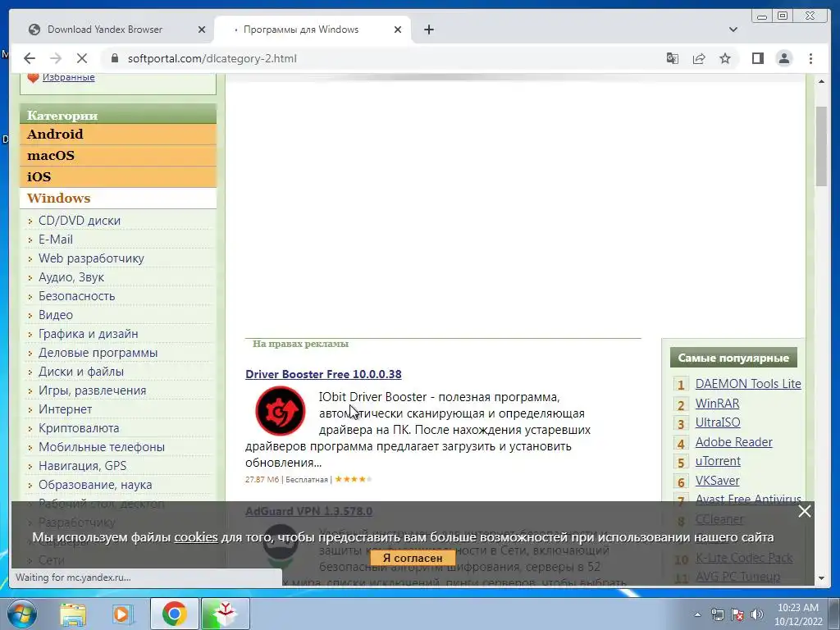
Task: Open the network tray icon
Action: coord(717,614)
